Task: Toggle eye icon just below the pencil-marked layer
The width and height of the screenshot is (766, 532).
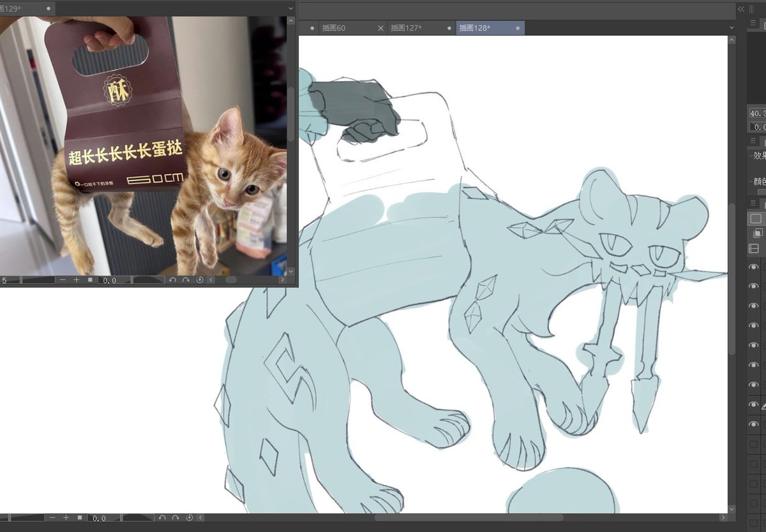Action: click(753, 424)
